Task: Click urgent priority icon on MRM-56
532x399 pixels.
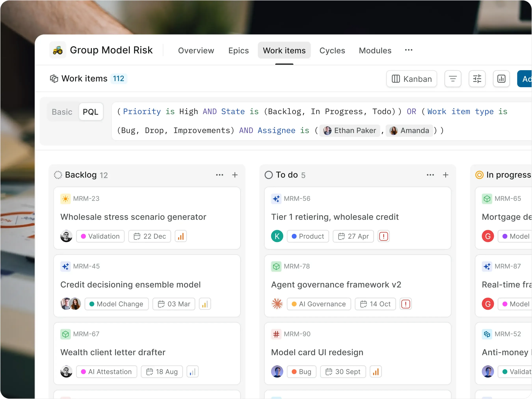Action: (x=383, y=236)
